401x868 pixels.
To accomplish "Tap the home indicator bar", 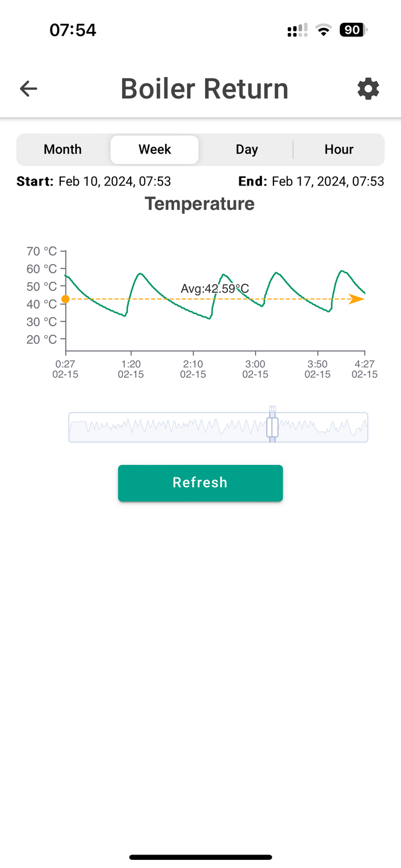I will pyautogui.click(x=200, y=857).
